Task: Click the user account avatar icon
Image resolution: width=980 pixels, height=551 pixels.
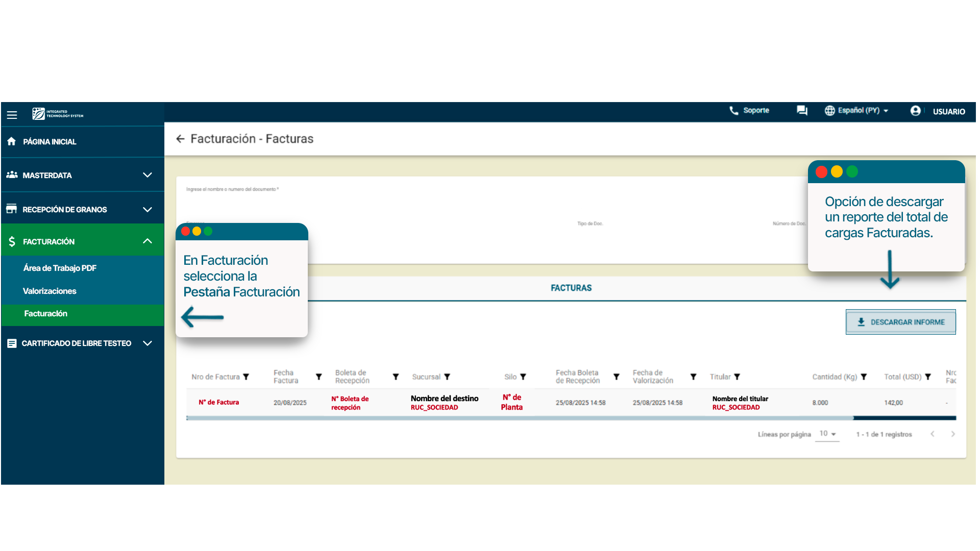Action: click(915, 111)
